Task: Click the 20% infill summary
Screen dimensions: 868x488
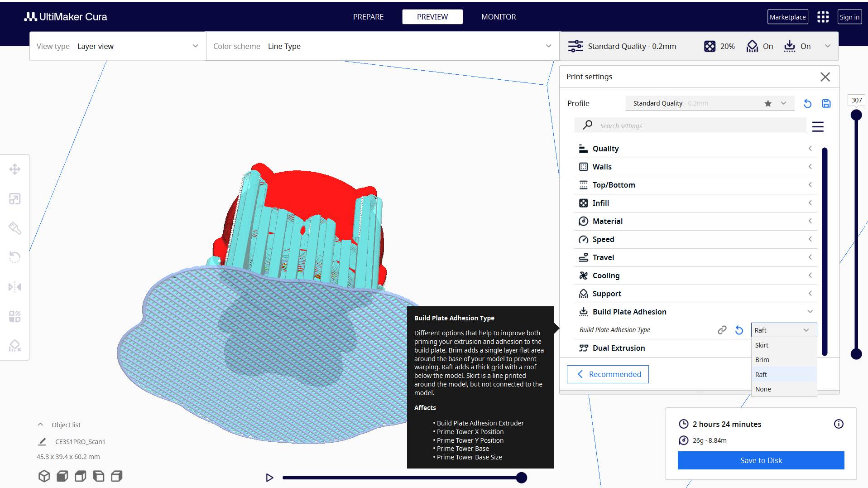Action: (x=719, y=46)
